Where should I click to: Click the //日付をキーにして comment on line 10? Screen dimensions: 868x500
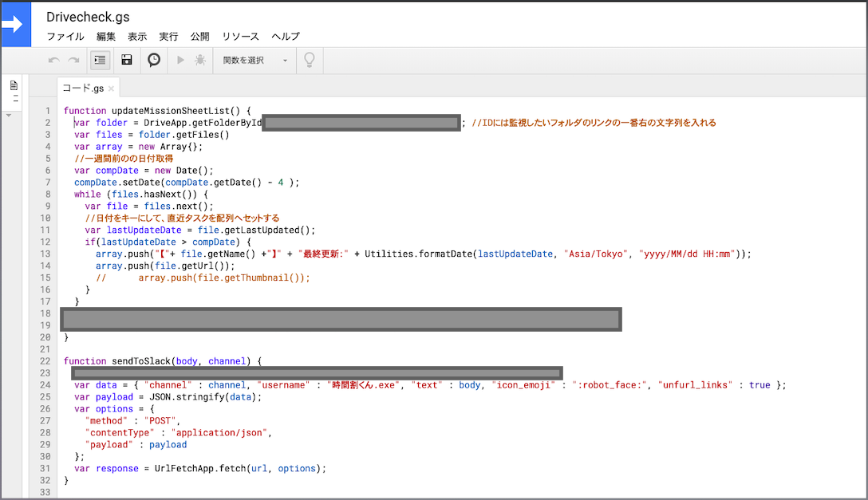pyautogui.click(x=182, y=218)
